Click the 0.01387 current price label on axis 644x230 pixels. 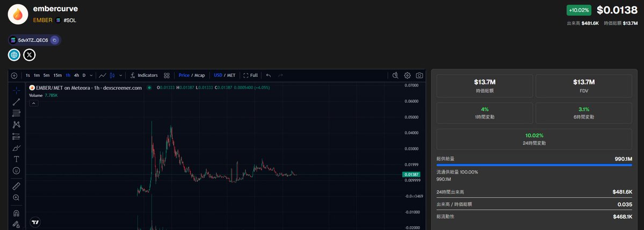[411, 175]
